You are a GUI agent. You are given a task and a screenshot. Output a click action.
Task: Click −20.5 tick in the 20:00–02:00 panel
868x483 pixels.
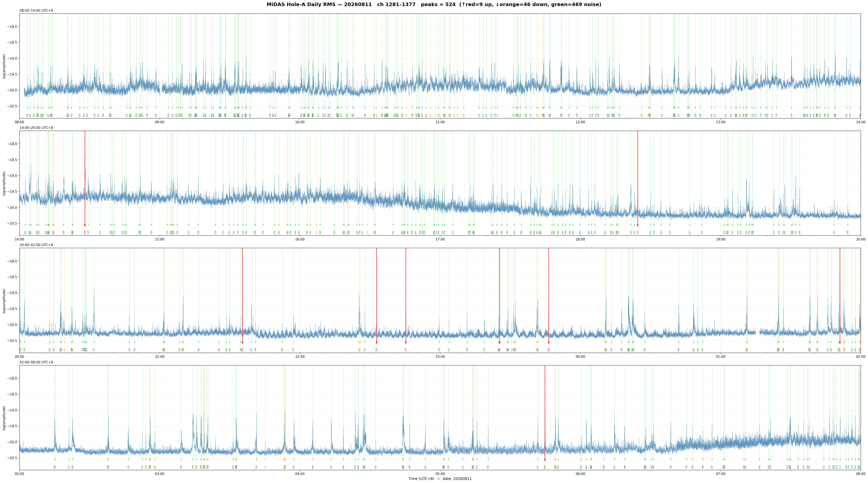tap(12, 341)
